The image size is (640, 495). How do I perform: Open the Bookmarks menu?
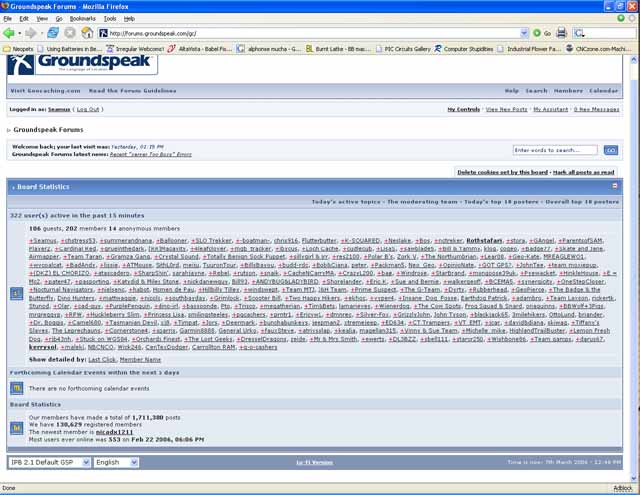[82, 19]
